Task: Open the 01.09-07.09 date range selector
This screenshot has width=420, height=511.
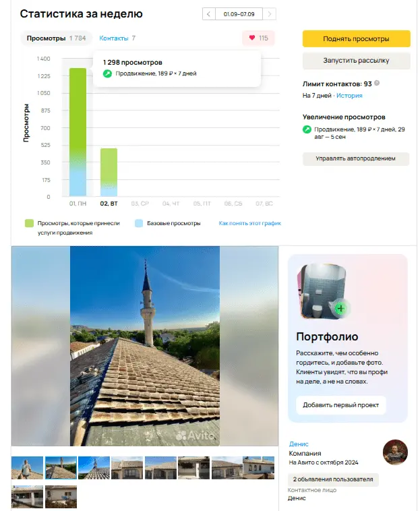Action: pyautogui.click(x=239, y=14)
